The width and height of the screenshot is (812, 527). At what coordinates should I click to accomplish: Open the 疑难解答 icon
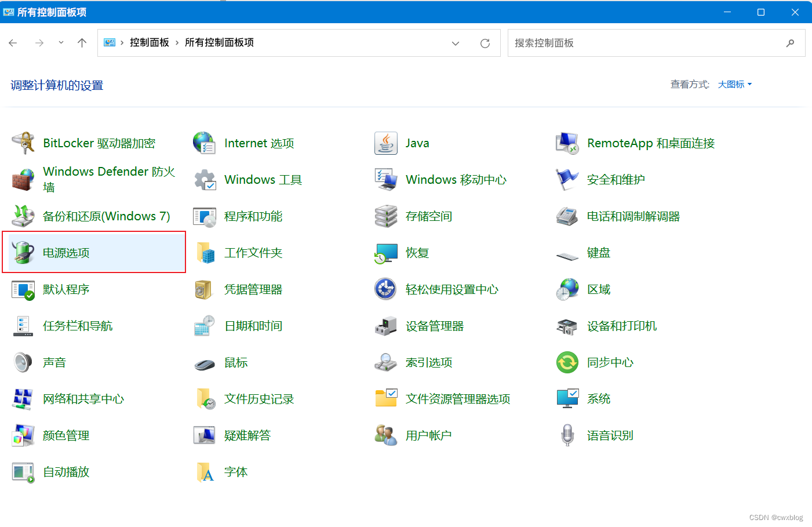[x=205, y=435]
